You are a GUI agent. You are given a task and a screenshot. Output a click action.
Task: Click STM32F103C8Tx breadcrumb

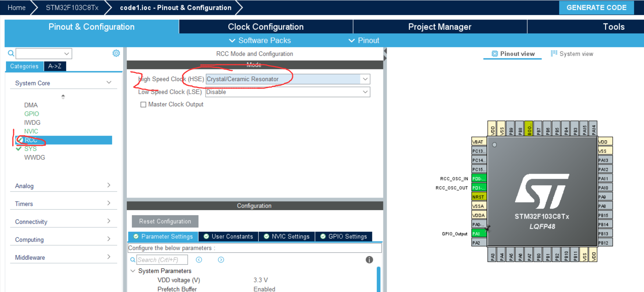pos(72,8)
